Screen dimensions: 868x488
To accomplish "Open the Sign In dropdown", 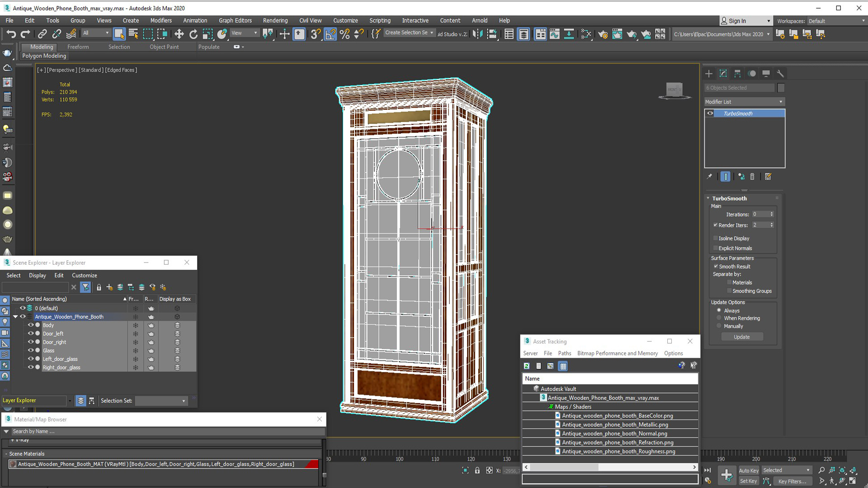I will pos(745,21).
